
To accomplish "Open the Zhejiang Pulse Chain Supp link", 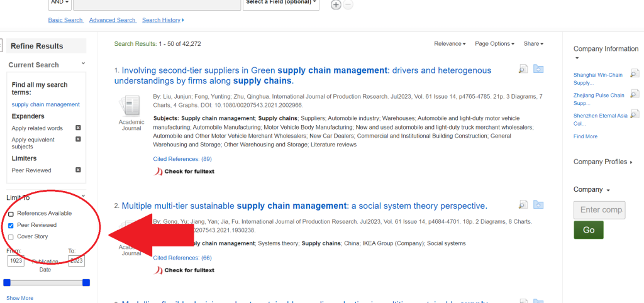I will [599, 99].
